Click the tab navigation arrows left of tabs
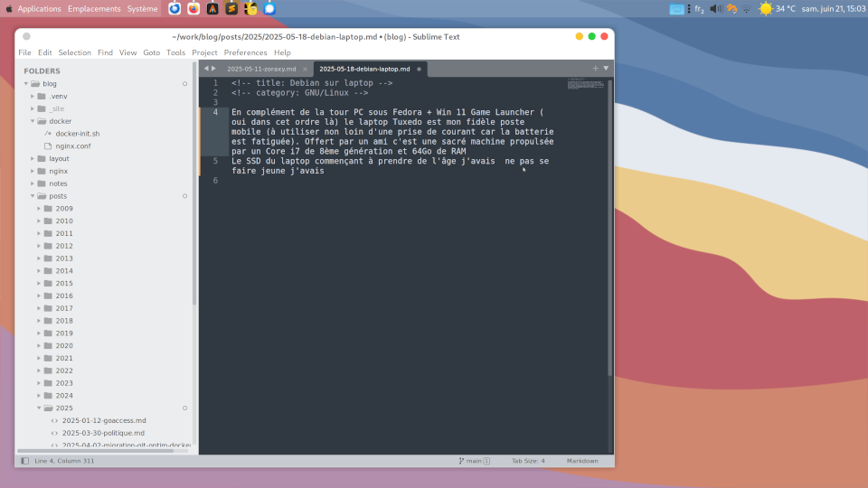Image resolution: width=868 pixels, height=488 pixels. pos(210,69)
